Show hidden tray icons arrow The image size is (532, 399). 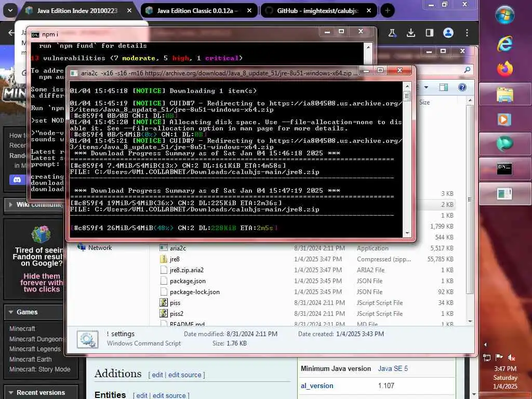485,345
